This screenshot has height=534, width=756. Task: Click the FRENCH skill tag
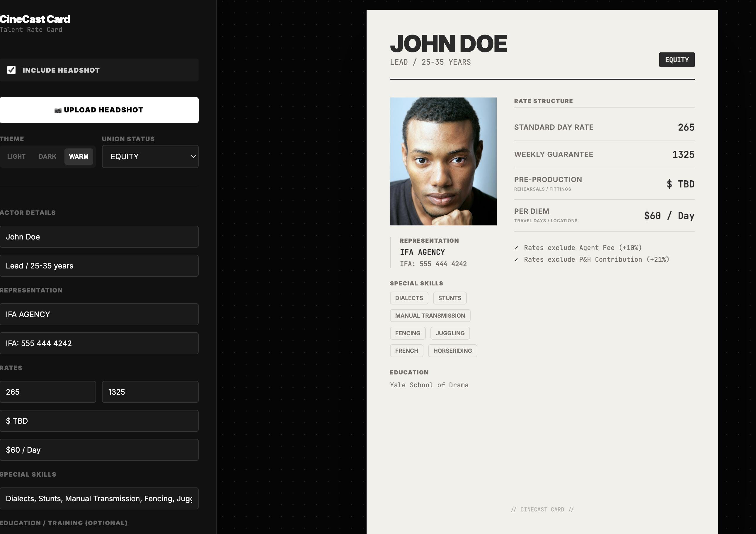tap(407, 351)
